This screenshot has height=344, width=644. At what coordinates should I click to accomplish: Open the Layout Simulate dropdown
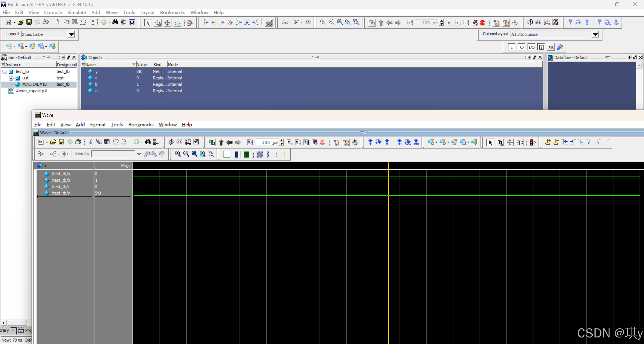click(x=71, y=34)
